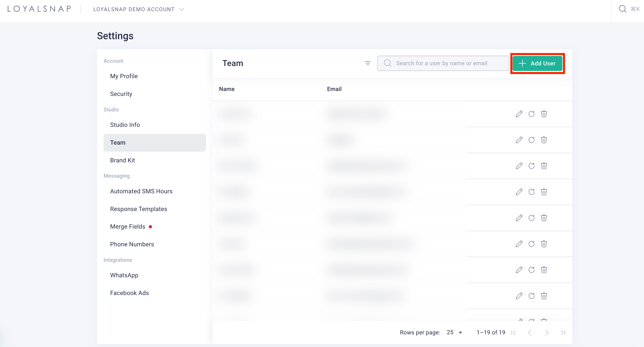
Task: Click the Team panel heading above the table
Action: click(233, 63)
